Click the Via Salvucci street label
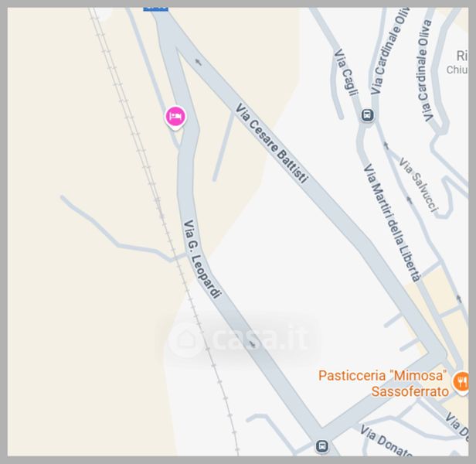The width and height of the screenshot is (476, 464). [419, 185]
